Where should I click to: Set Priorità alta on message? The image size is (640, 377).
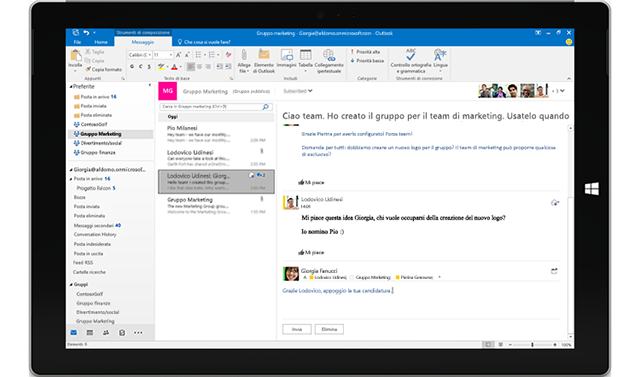(365, 52)
